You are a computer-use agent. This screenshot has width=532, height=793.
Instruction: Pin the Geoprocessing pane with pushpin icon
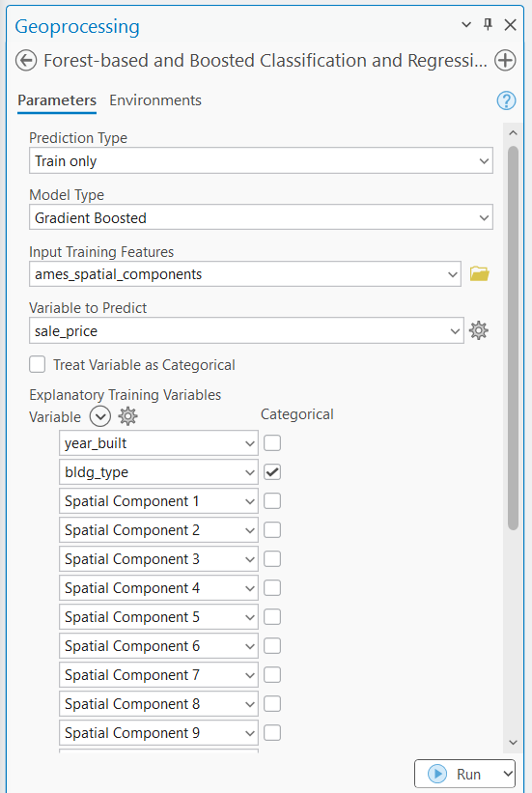click(488, 24)
